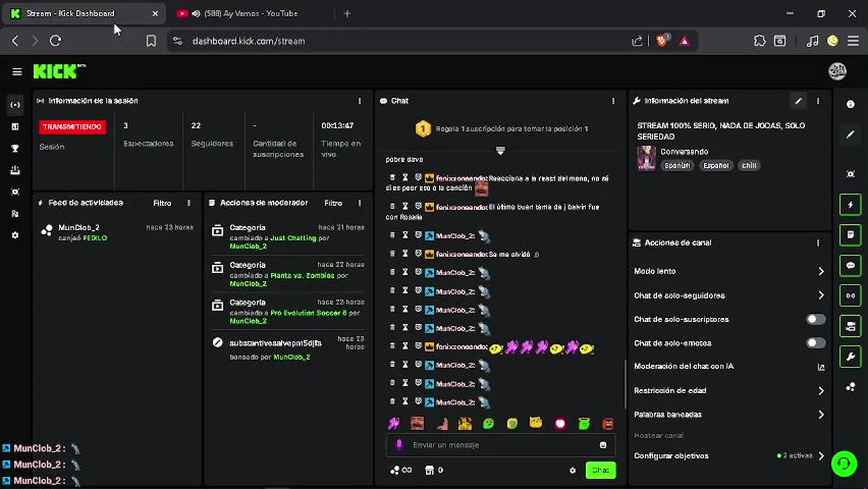Open Filtro in Acciones de moderador
Screen dimensions: 868x489
tap(333, 202)
